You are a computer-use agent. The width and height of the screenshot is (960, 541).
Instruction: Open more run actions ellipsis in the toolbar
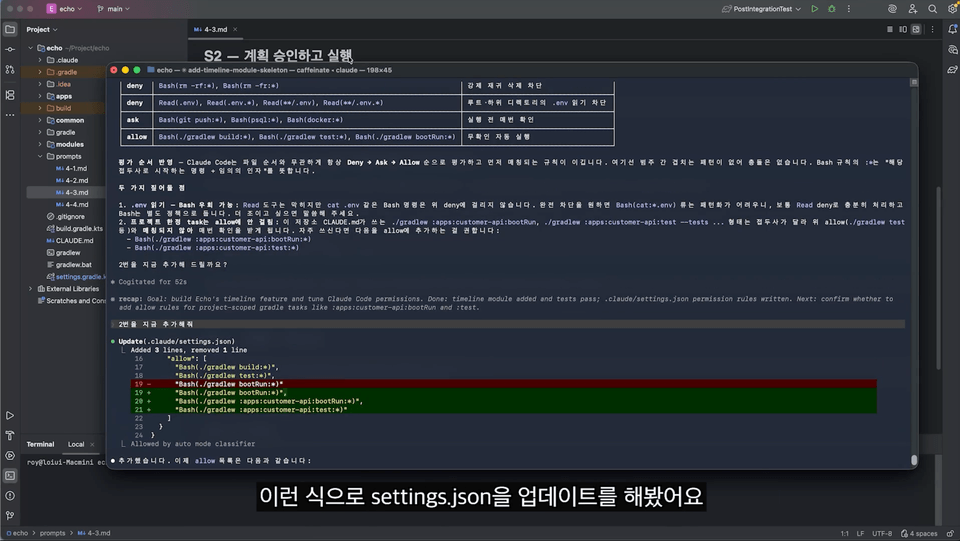[849, 9]
